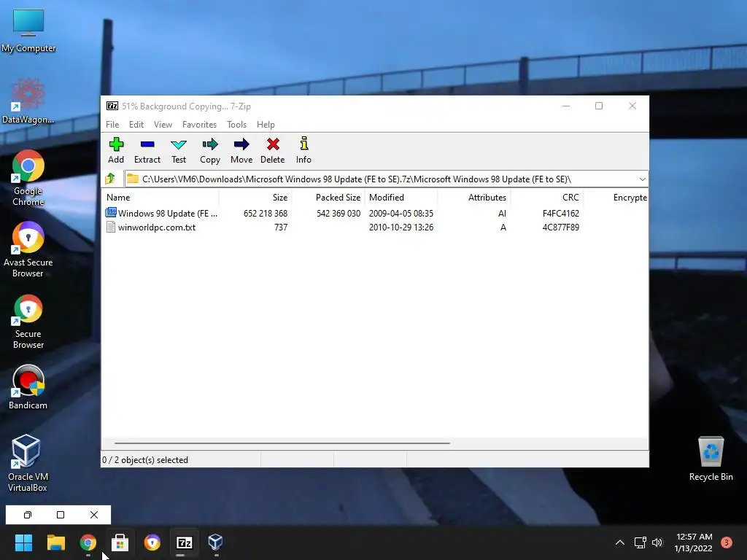This screenshot has height=560, width=747.
Task: Click the square maximize icon in floating bar
Action: [61, 515]
